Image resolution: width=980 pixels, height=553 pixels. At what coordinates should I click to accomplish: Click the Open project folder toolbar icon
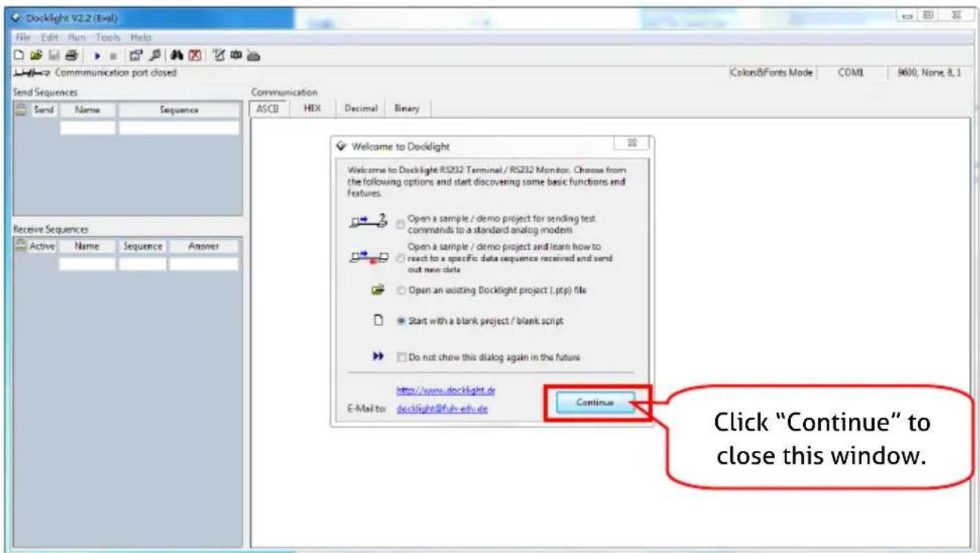pyautogui.click(x=36, y=55)
